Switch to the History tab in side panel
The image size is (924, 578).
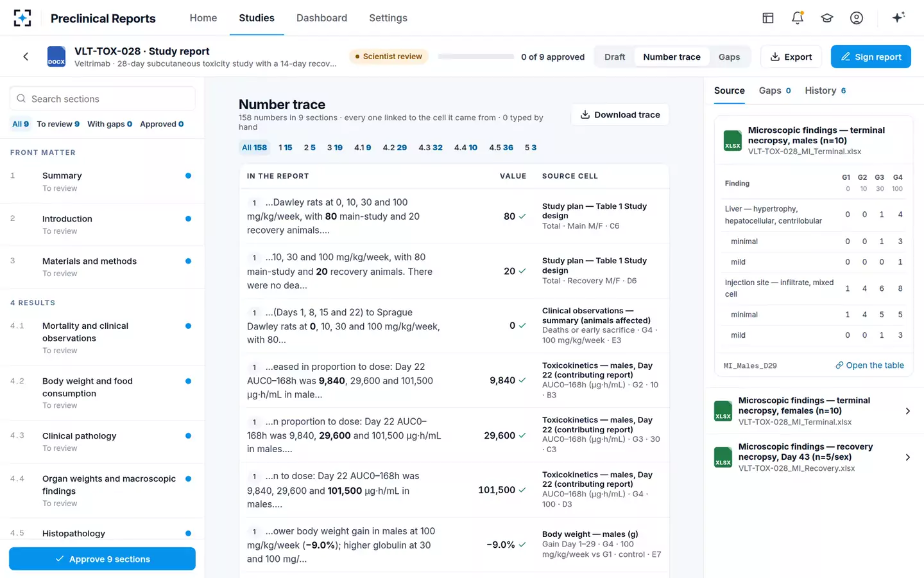click(825, 91)
